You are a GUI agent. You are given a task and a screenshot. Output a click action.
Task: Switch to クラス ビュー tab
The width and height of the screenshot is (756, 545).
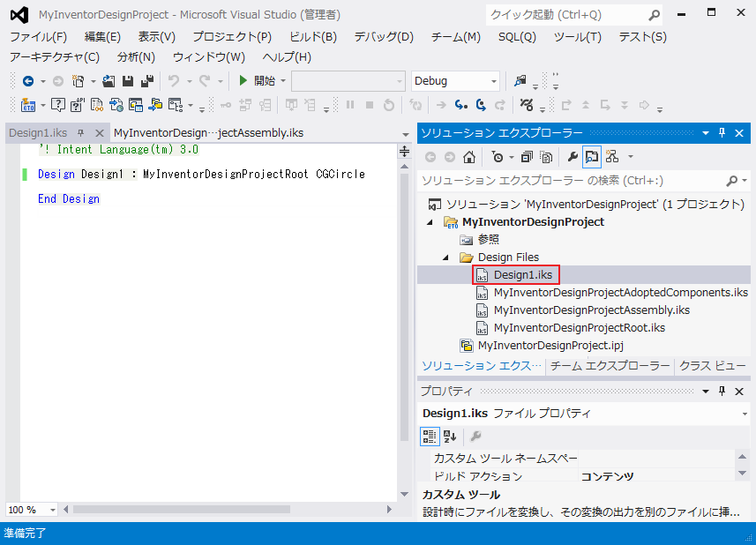pyautogui.click(x=712, y=366)
